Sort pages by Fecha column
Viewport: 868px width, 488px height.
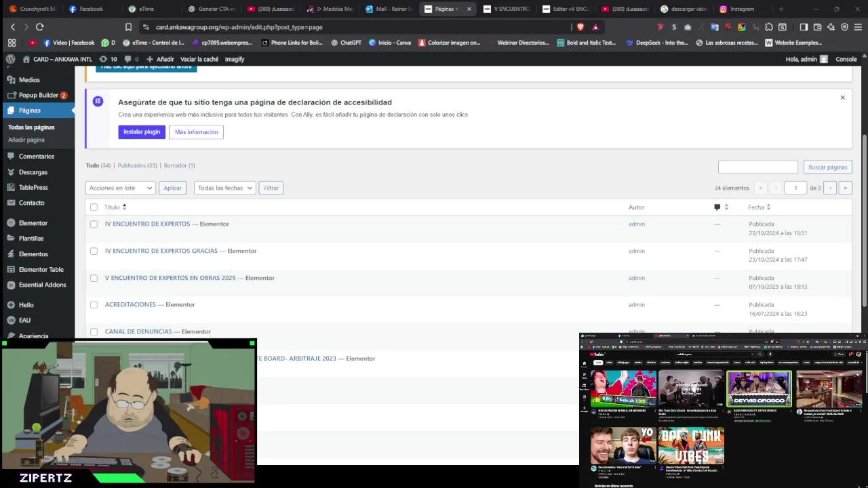tap(759, 207)
